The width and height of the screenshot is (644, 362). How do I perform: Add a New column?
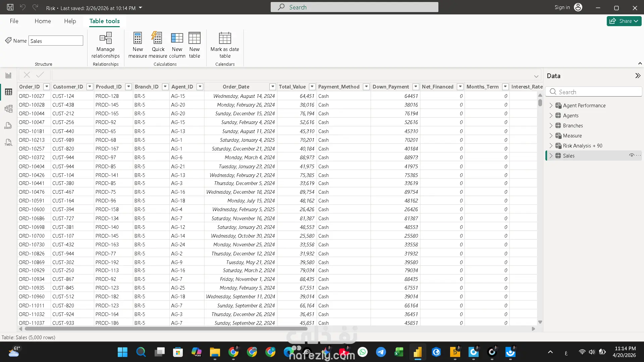(x=177, y=45)
